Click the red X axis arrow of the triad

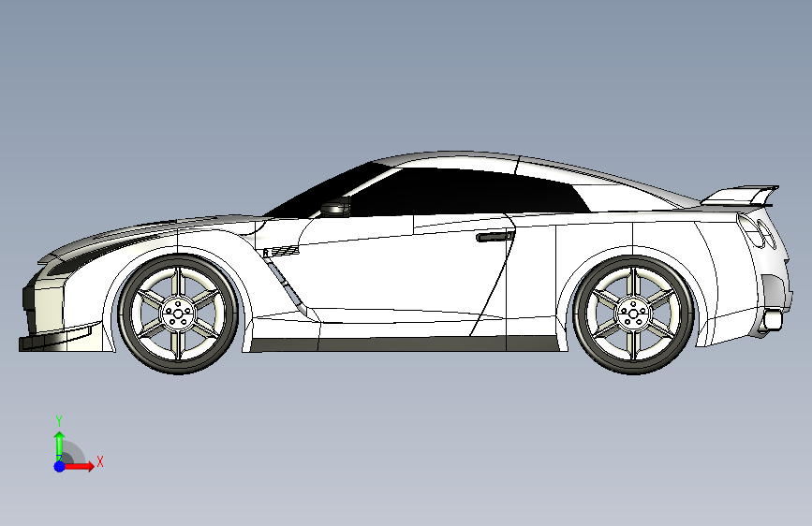[x=79, y=466]
